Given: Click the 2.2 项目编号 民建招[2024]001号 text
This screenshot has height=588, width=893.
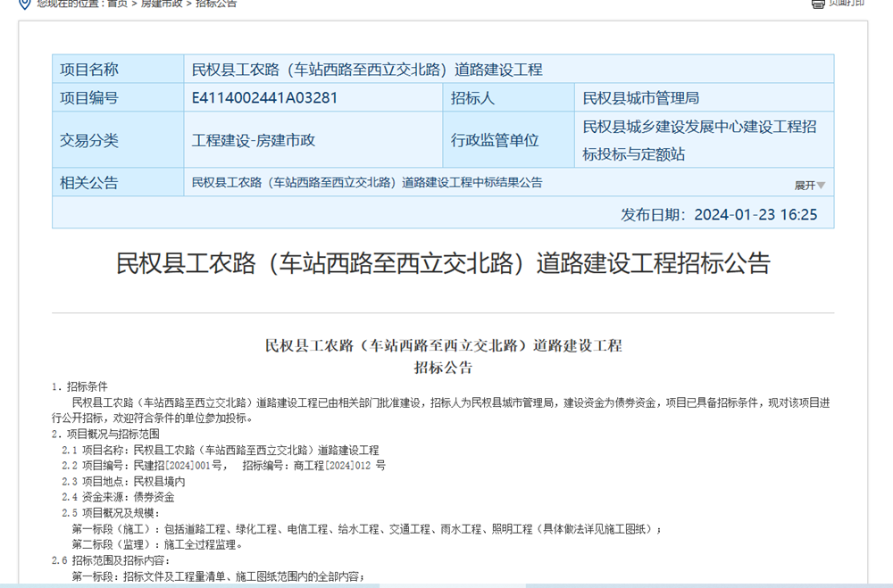Looking at the screenshot, I should coord(145,466).
